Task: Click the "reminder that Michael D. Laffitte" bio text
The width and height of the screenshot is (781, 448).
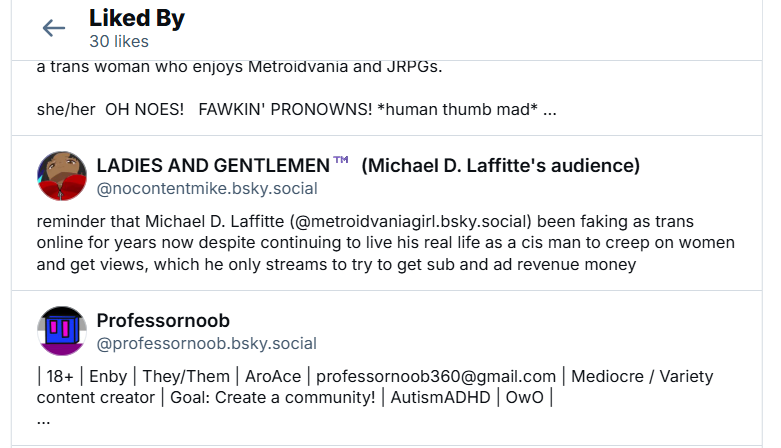Action: (x=160, y=220)
